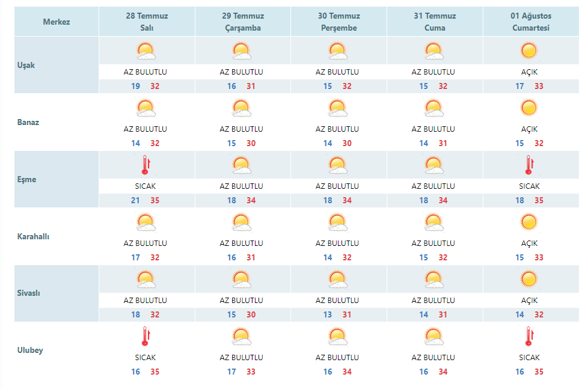Click the Banaz partly cloudy icon for 30 Temmuz
Image resolution: width=588 pixels, height=389 pixels.
338,108
